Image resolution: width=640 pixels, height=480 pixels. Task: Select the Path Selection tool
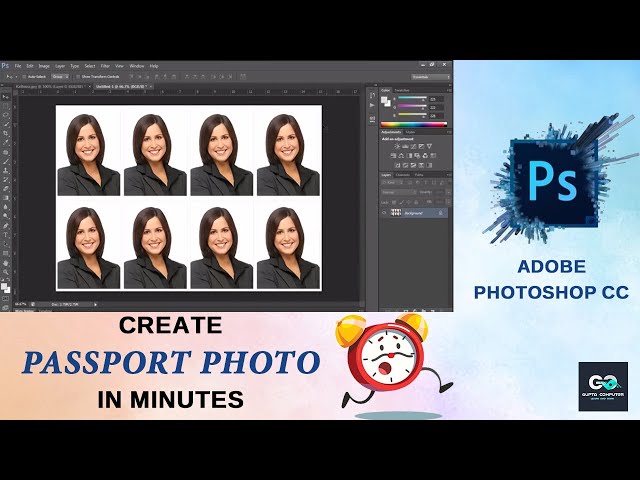[6, 244]
